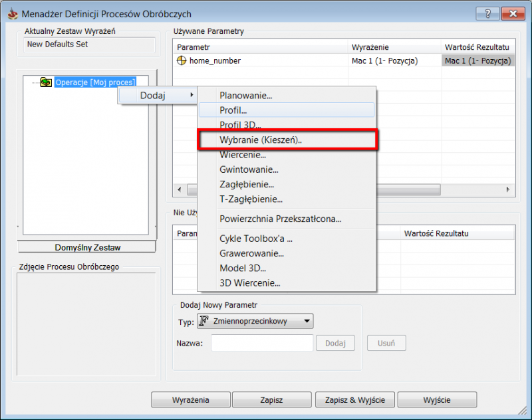Click Cykle Toolbox'a menu item
The height and width of the screenshot is (420, 532).
[256, 239]
